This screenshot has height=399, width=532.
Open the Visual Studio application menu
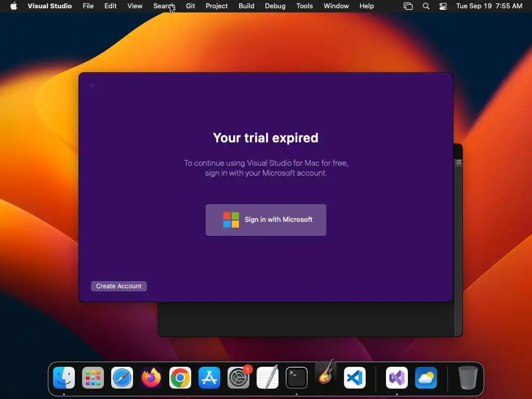49,6
